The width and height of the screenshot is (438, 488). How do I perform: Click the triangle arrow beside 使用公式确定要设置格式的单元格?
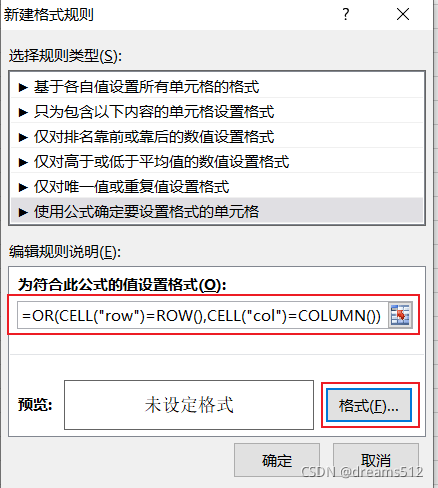[23, 212]
